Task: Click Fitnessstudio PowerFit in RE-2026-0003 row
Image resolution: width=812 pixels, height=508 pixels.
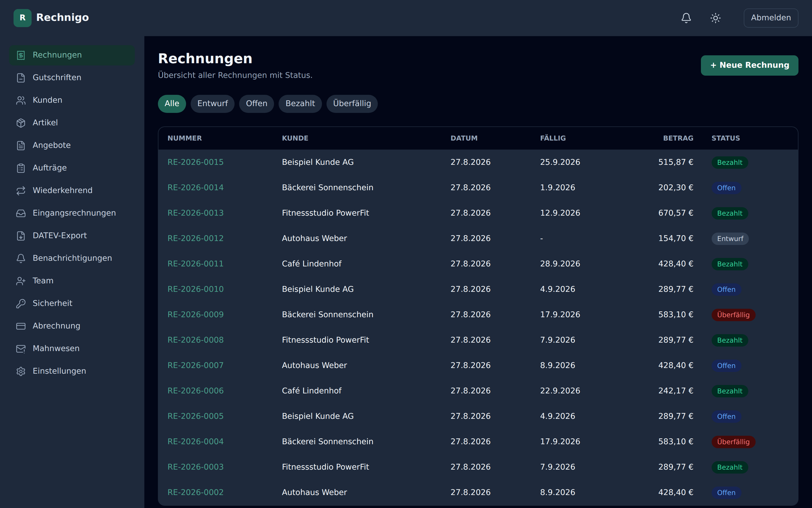Action: pos(325,467)
